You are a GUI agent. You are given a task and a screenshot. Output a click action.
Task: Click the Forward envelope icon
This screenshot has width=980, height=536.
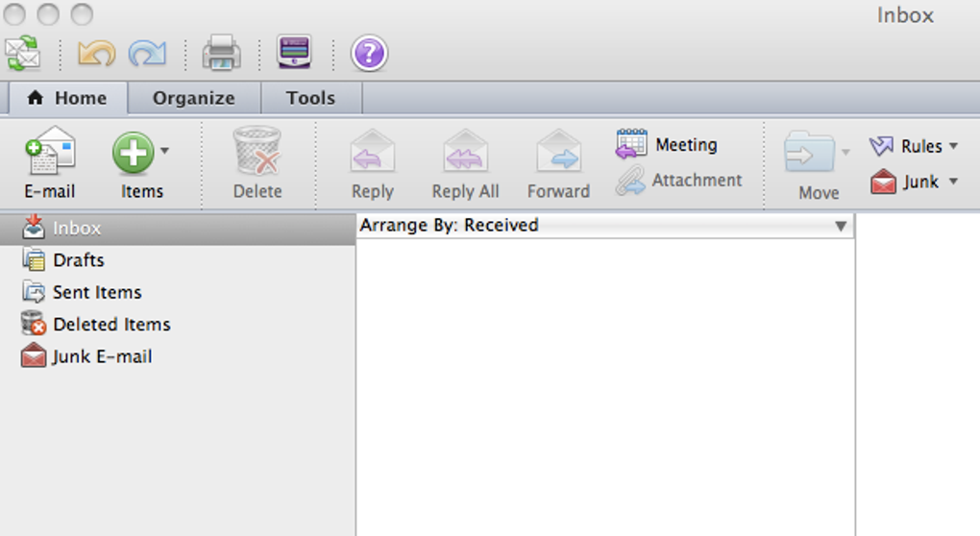(559, 151)
